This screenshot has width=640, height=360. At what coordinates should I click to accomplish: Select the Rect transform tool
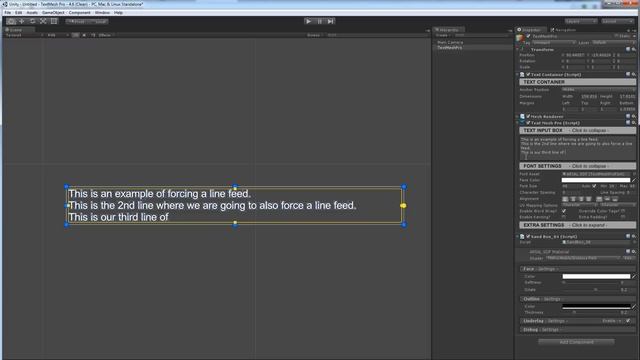pyautogui.click(x=54, y=21)
